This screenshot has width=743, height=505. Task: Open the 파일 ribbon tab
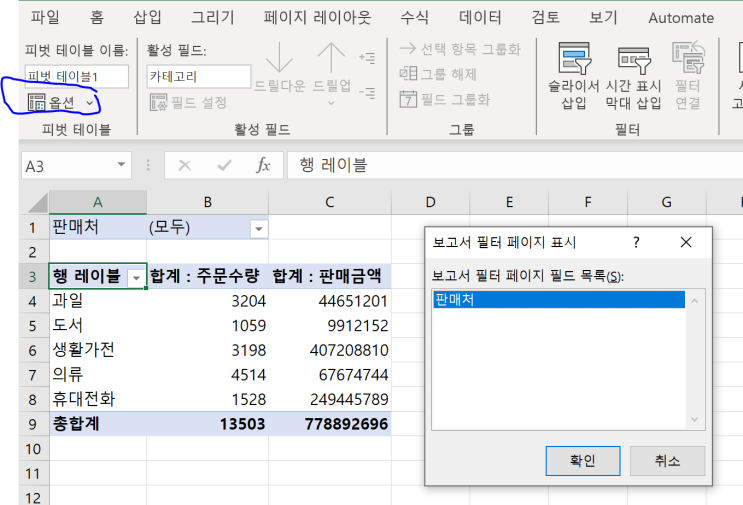(45, 18)
